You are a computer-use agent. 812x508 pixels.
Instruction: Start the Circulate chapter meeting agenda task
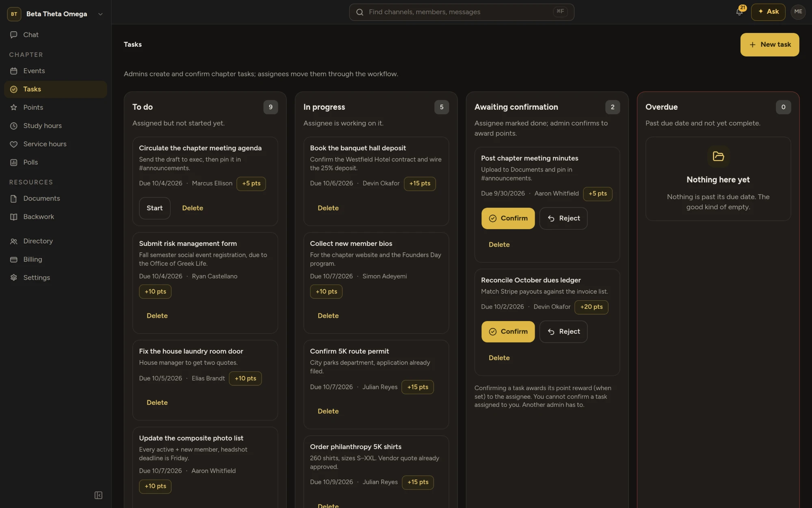click(155, 208)
